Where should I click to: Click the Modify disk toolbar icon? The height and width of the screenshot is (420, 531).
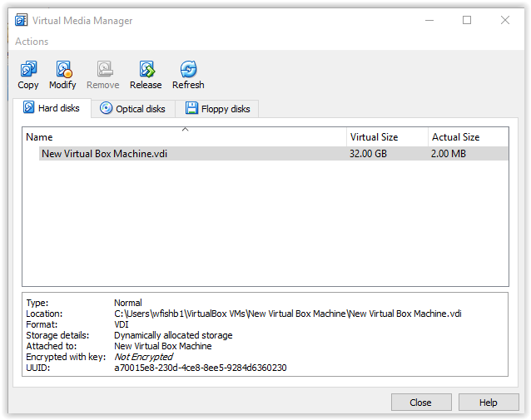click(x=62, y=70)
